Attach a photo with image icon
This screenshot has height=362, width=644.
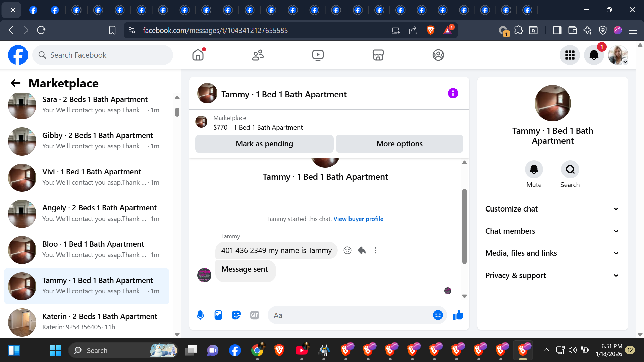218,315
